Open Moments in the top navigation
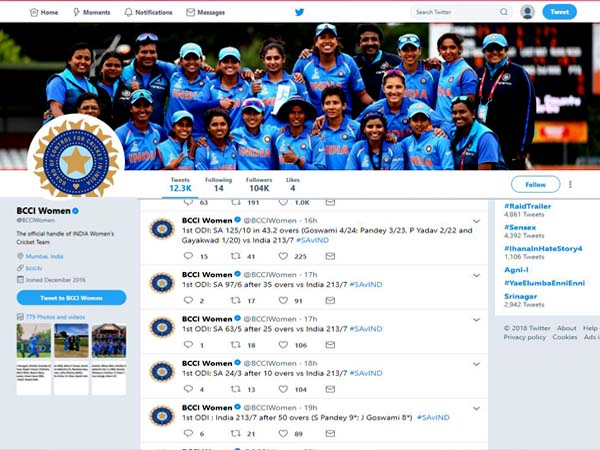Screen dimensions: 600x450 pos(91,12)
